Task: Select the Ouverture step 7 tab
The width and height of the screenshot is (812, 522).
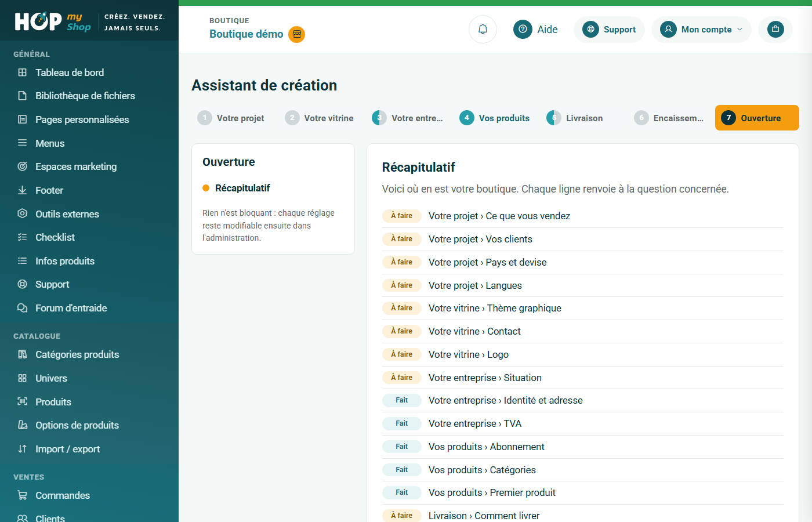Action: (x=757, y=118)
